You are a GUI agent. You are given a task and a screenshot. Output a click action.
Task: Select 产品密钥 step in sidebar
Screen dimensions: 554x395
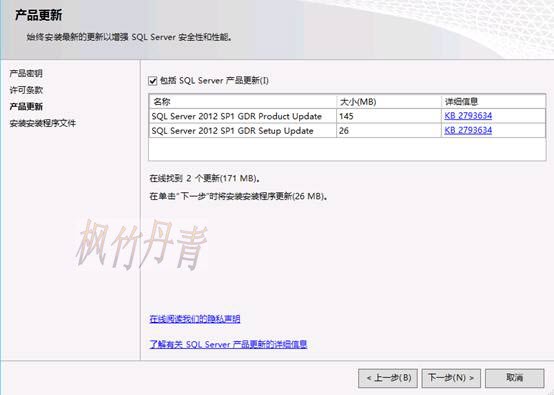pyautogui.click(x=26, y=73)
